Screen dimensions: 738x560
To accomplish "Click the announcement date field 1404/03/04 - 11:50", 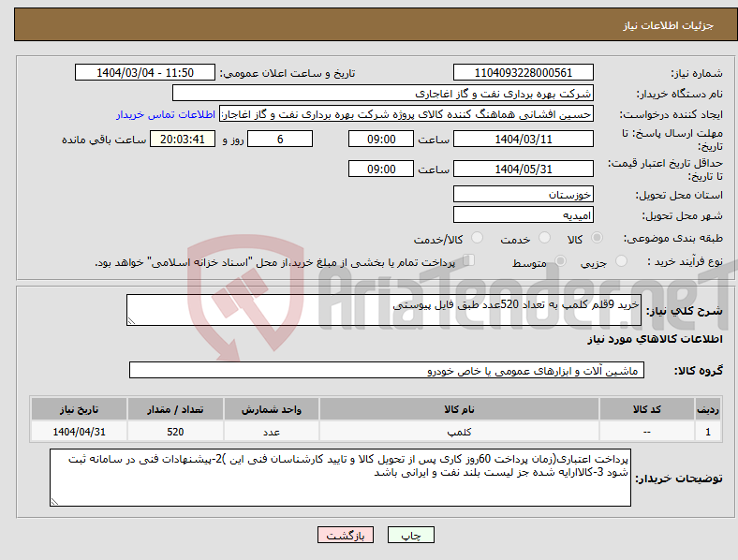I will click(x=145, y=72).
